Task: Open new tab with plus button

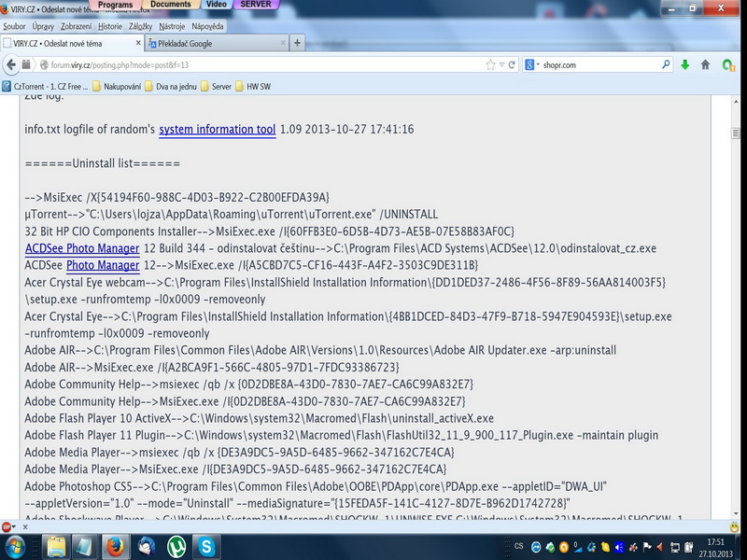Action: 297,43
